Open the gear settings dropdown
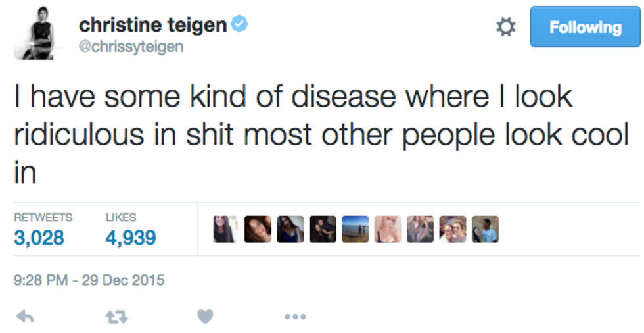This screenshot has height=333, width=644. pos(505,27)
